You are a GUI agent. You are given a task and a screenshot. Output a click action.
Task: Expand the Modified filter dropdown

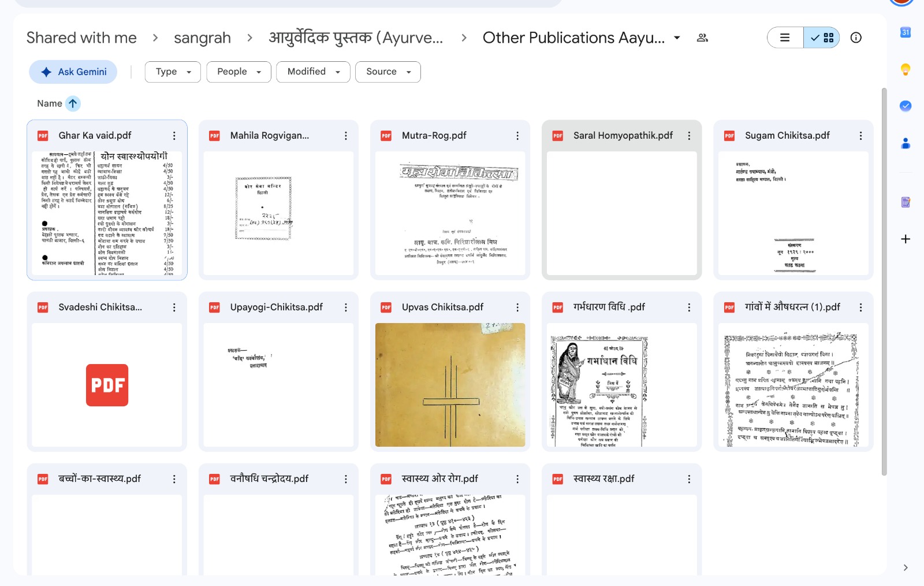pyautogui.click(x=313, y=72)
